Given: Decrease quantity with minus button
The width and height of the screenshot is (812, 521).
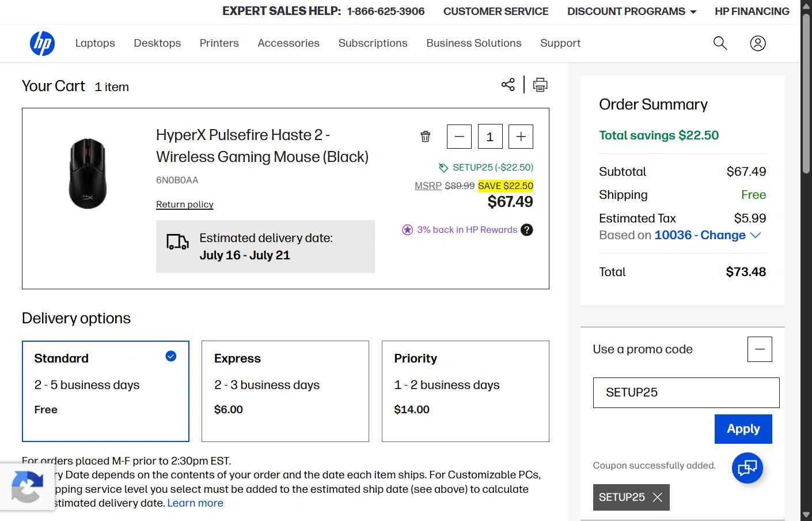Looking at the screenshot, I should (460, 137).
